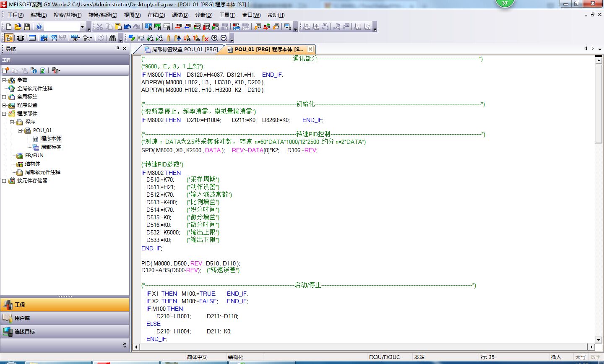Click the binoculars find icon

[x=113, y=38]
